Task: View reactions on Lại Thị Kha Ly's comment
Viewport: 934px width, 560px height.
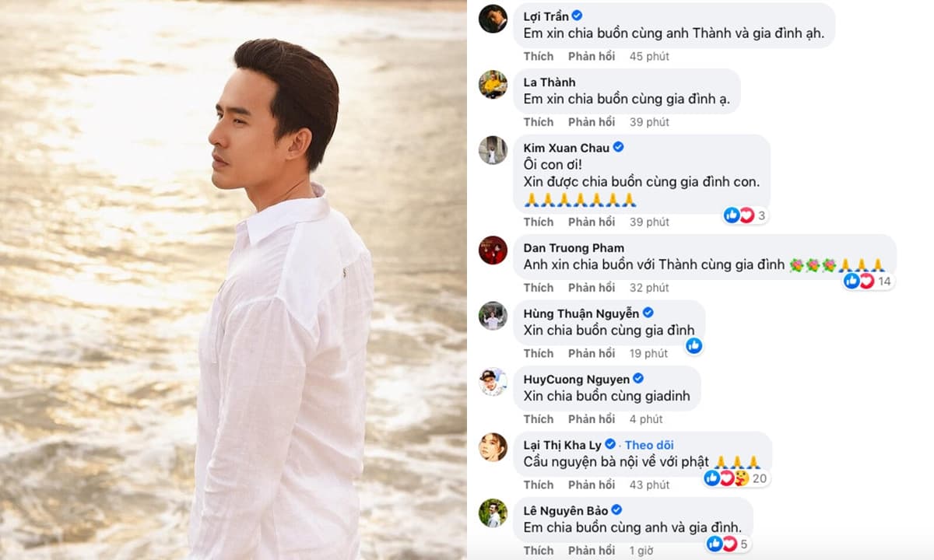Action: click(x=735, y=478)
